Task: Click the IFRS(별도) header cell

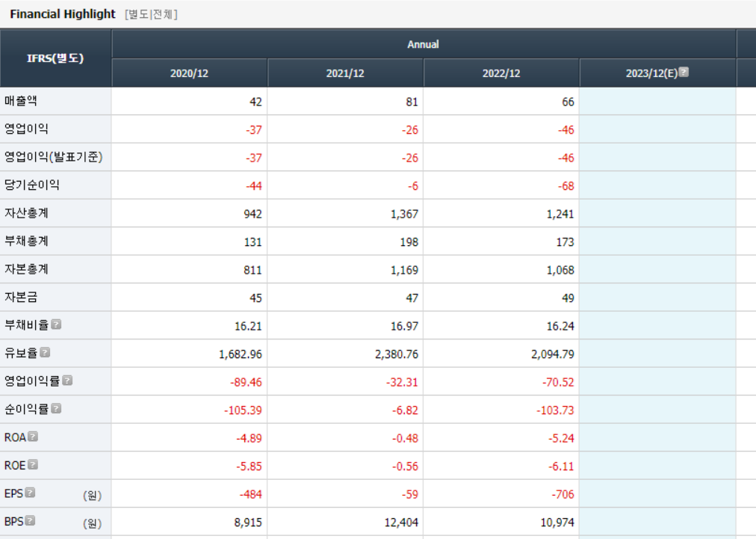Action: click(55, 58)
